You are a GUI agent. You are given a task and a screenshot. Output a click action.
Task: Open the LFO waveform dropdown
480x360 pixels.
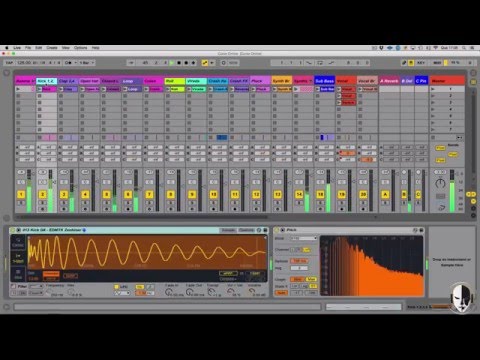[122, 293]
